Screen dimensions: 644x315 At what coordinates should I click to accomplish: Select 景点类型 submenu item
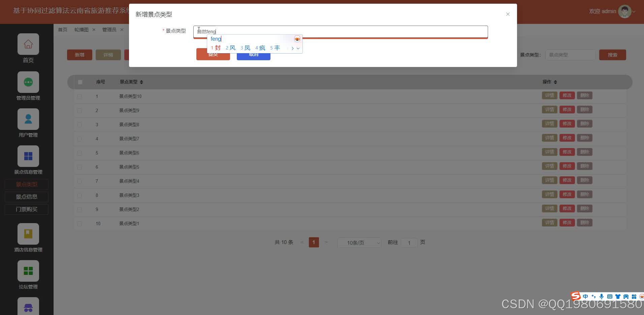coord(27,184)
